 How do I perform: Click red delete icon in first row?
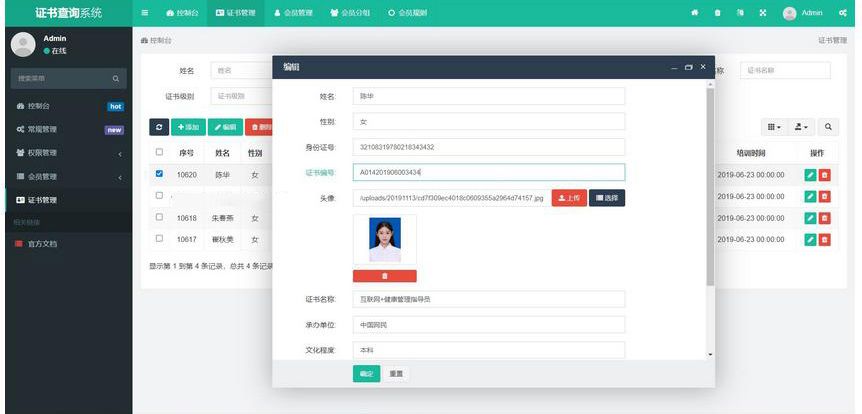click(824, 174)
